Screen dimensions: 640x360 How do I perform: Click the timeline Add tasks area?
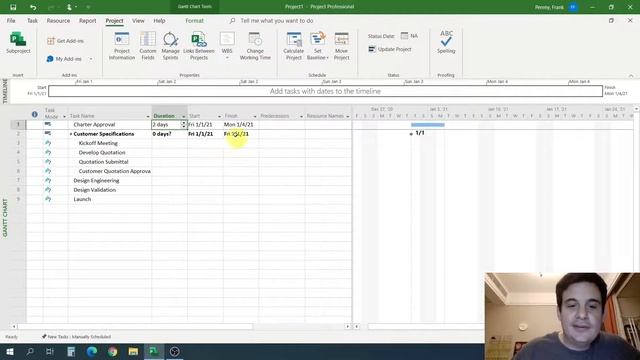pos(325,91)
